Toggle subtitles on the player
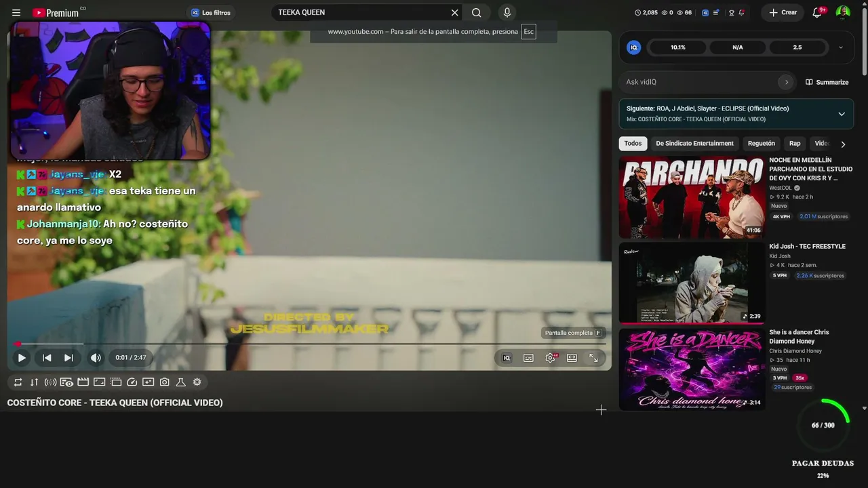 (x=528, y=358)
